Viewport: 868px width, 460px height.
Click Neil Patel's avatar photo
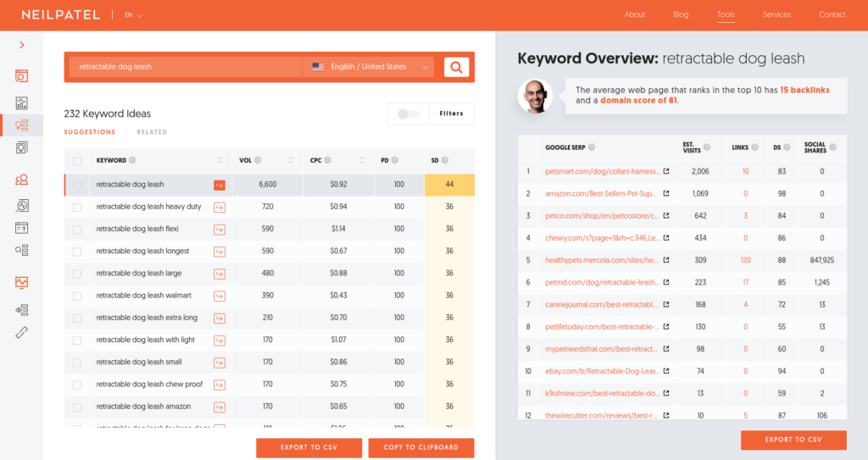pos(535,96)
